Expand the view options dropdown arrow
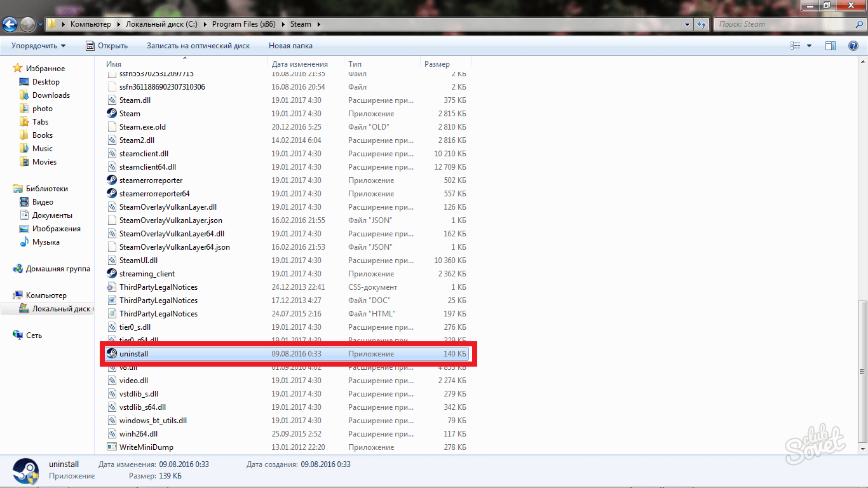Screen dimensions: 868x488 [x=809, y=46]
